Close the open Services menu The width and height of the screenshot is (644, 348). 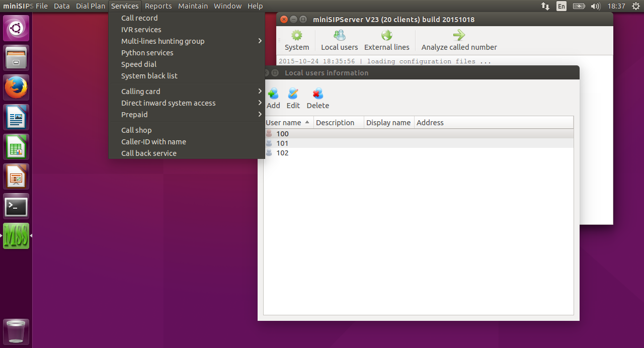click(x=125, y=6)
